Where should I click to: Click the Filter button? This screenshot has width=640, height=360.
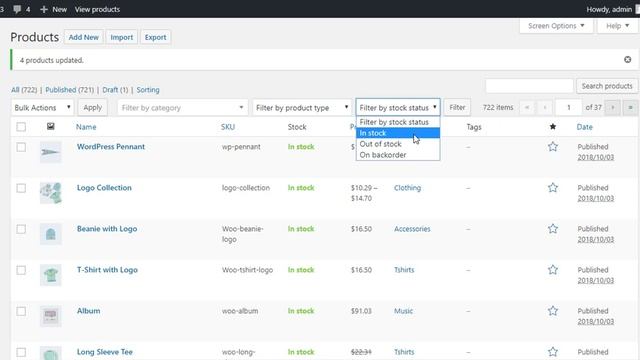pyautogui.click(x=457, y=108)
